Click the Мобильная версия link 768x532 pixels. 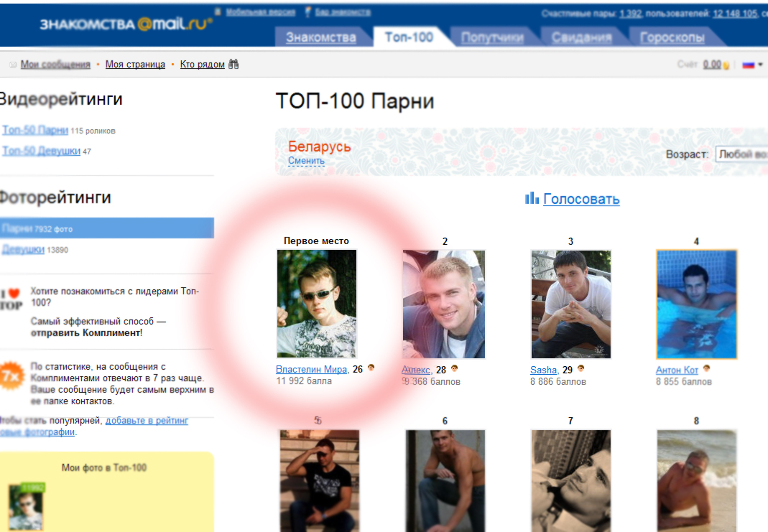pos(261,11)
